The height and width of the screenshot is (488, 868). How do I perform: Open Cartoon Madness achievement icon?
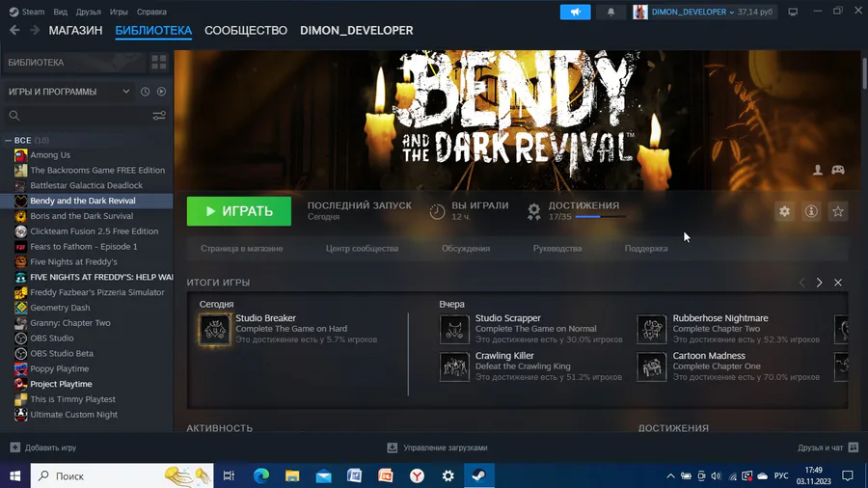[x=652, y=366]
